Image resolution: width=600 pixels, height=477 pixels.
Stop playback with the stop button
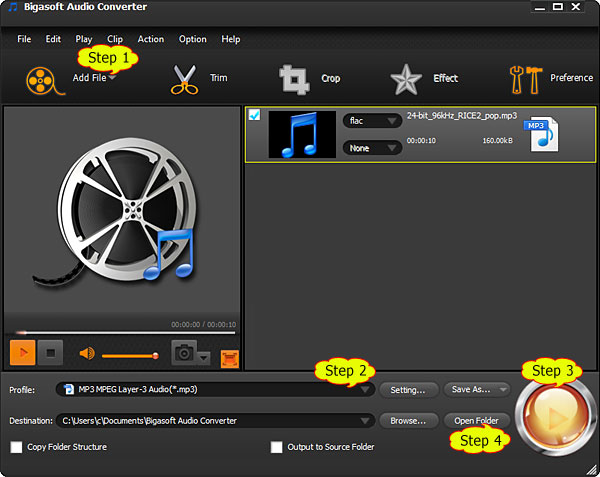[50, 352]
